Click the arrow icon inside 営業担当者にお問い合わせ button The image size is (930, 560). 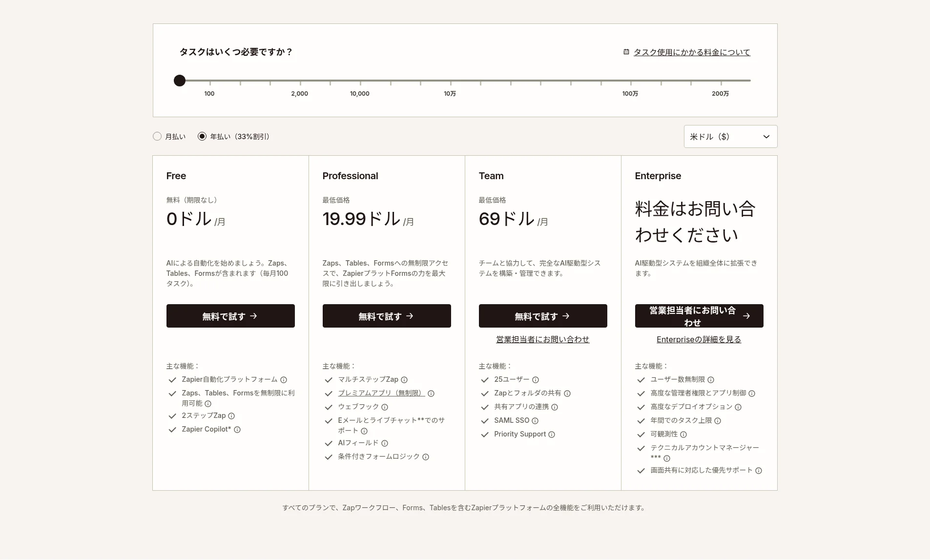(x=746, y=316)
